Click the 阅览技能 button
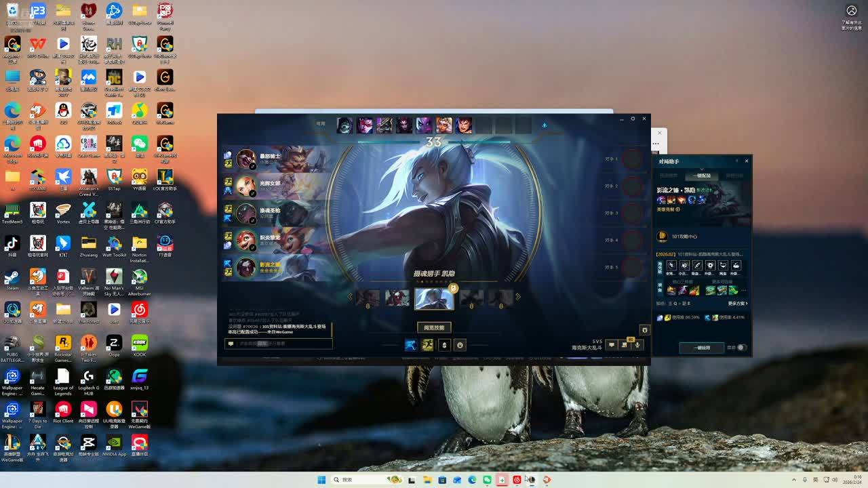Viewport: 868px width, 488px height. [434, 327]
